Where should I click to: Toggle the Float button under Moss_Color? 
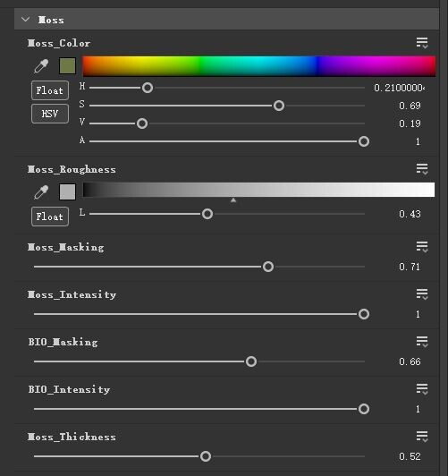click(50, 90)
